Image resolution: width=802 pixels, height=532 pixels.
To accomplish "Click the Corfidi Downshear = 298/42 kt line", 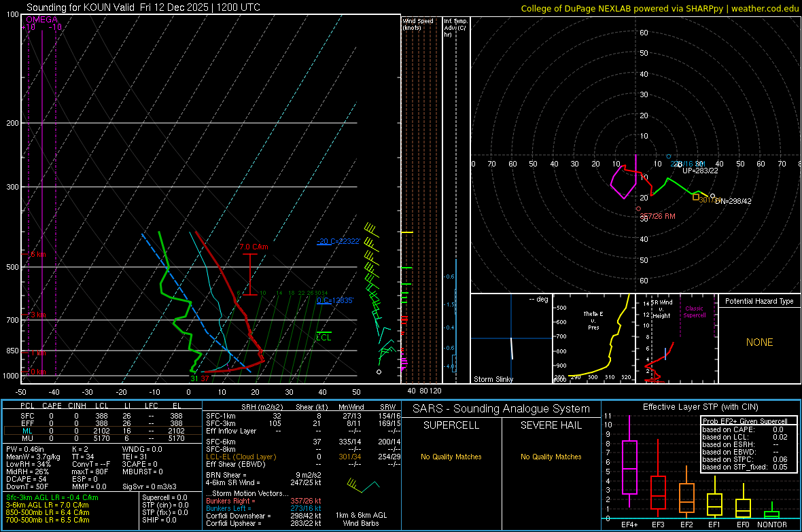I will [264, 516].
